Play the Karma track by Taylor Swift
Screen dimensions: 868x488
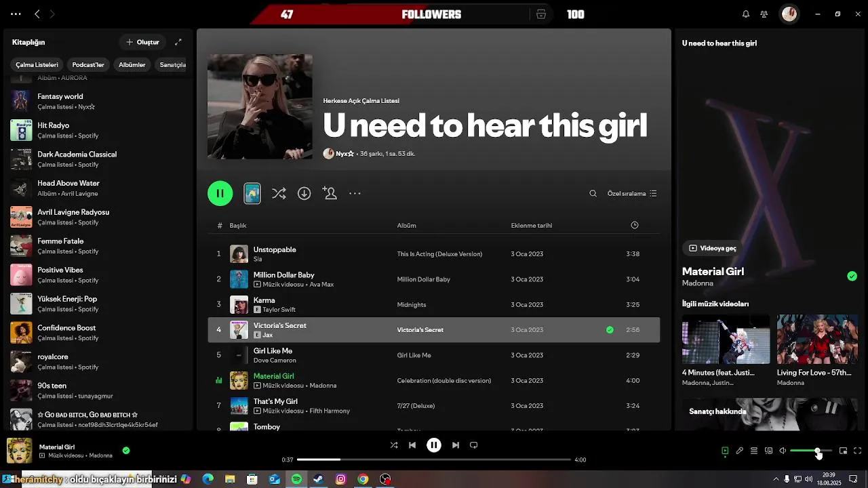433,304
